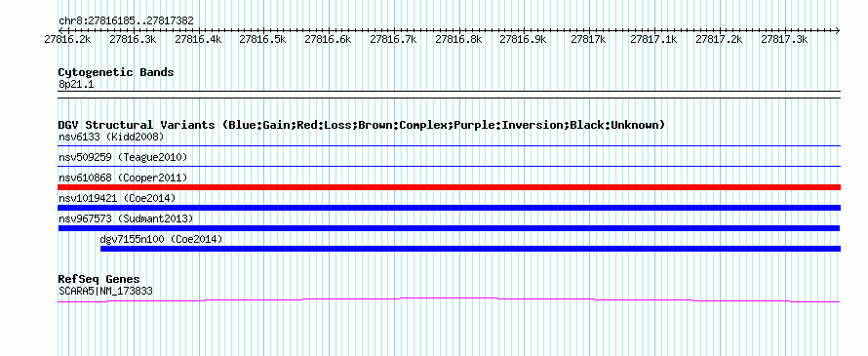Viewport: 868px width, 356px height.
Task: Select the RefSeq Genes track title
Action: point(99,279)
